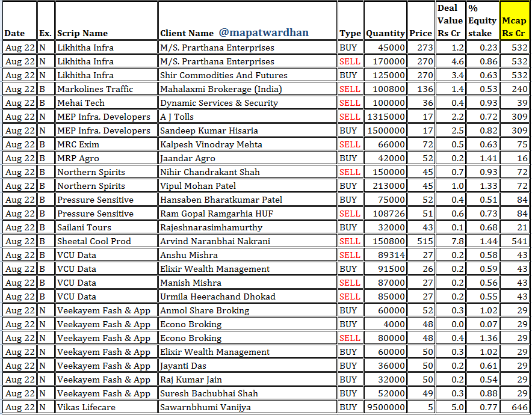The height and width of the screenshot is (415, 532).
Task: Click Arvind Naranbhai Nakrani cell
Action: (247, 241)
